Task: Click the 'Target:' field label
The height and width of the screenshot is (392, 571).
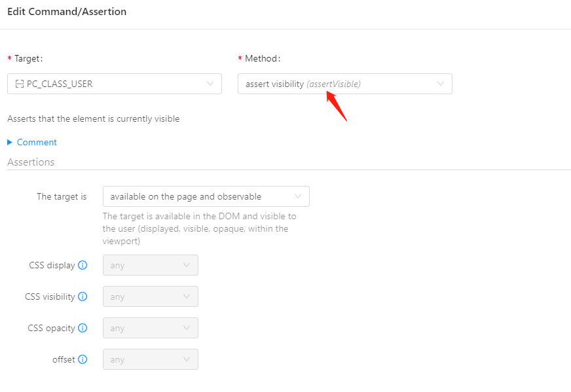Action: pyautogui.click(x=28, y=59)
